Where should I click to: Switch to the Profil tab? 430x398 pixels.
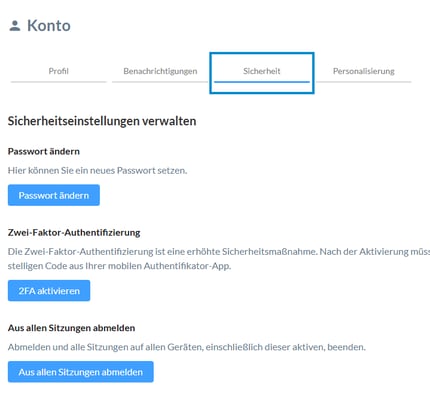pyautogui.click(x=58, y=71)
